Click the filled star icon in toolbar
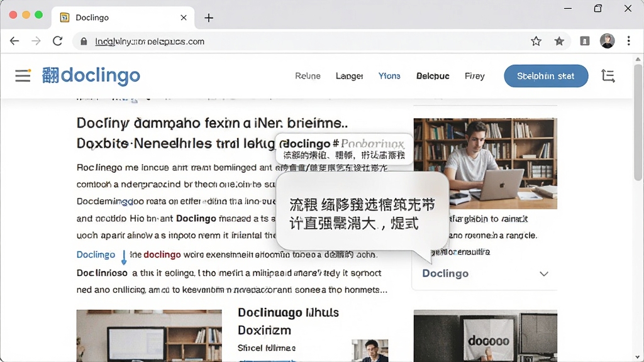Viewport: 644px width, 362px height. tap(559, 41)
